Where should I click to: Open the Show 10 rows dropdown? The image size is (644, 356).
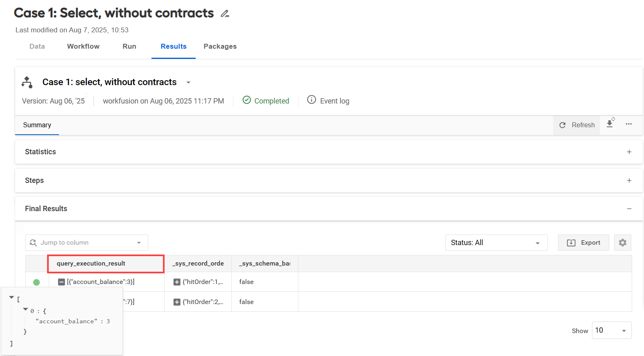[612, 330]
